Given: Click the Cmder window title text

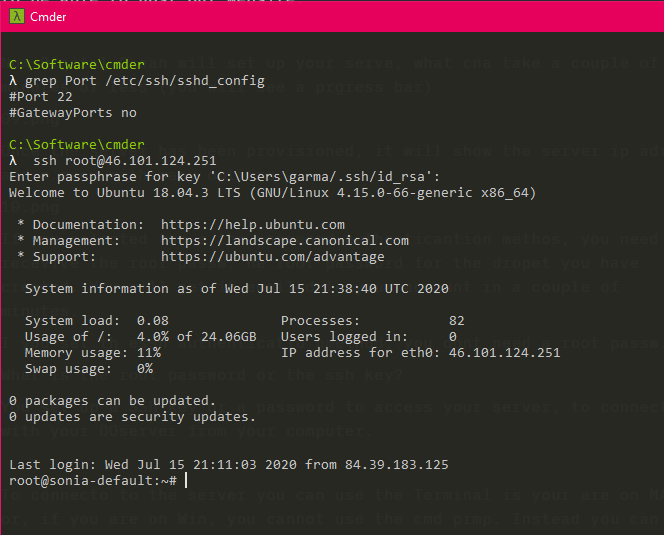Looking at the screenshot, I should (x=48, y=17).
